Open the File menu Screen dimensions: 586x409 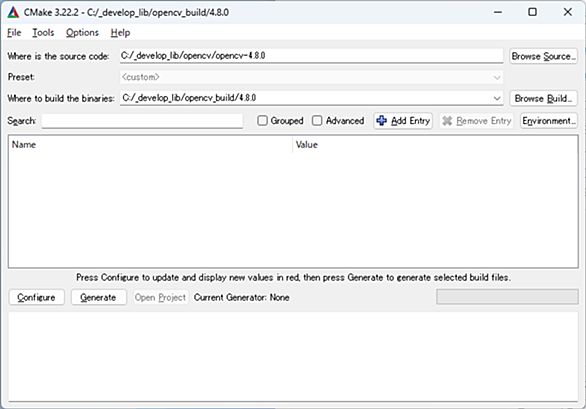(14, 33)
